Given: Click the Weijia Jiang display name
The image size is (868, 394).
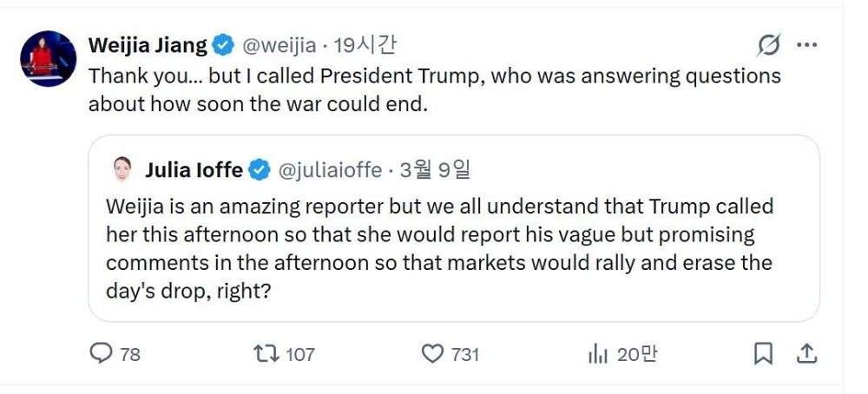Looking at the screenshot, I should tap(148, 45).
